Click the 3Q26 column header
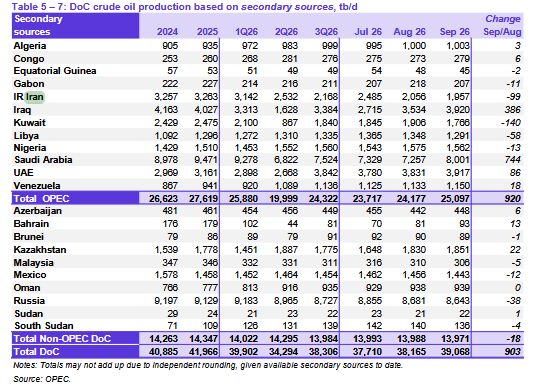The height and width of the screenshot is (388, 534). tap(326, 32)
